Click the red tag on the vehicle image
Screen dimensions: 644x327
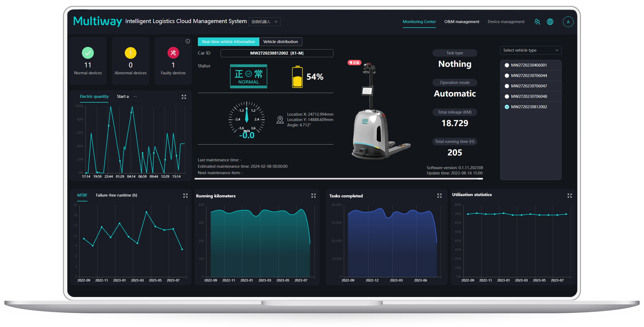(354, 63)
